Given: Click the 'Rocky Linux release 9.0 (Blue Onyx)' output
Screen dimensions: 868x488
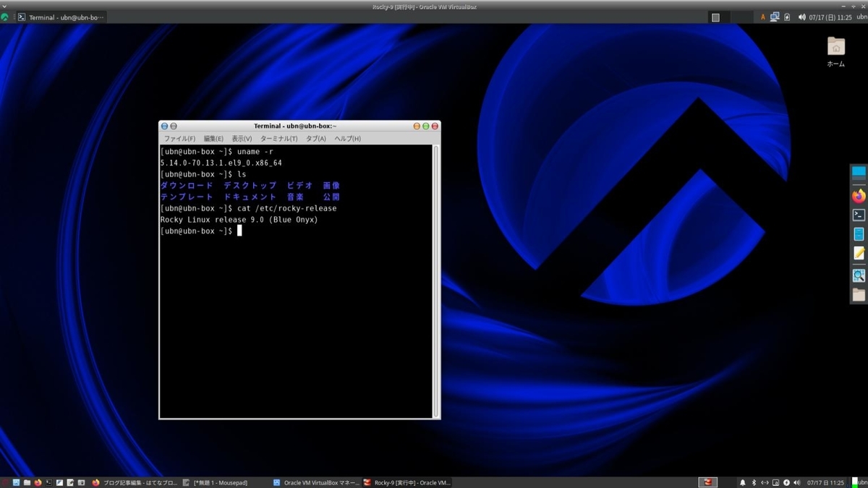Looking at the screenshot, I should 239,219.
